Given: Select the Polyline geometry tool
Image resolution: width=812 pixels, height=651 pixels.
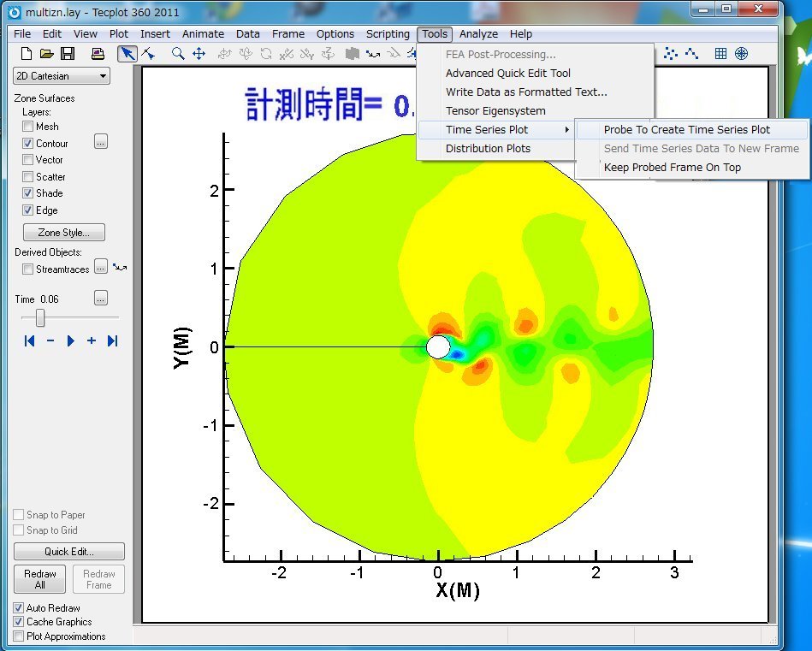Looking at the screenshot, I should click(x=692, y=53).
